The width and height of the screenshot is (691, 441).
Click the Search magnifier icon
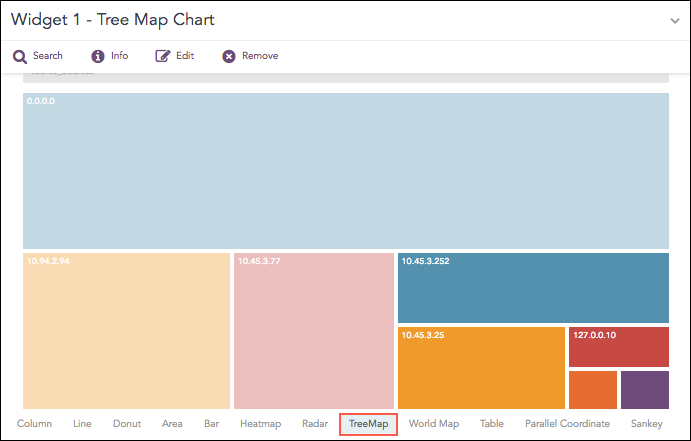(19, 56)
